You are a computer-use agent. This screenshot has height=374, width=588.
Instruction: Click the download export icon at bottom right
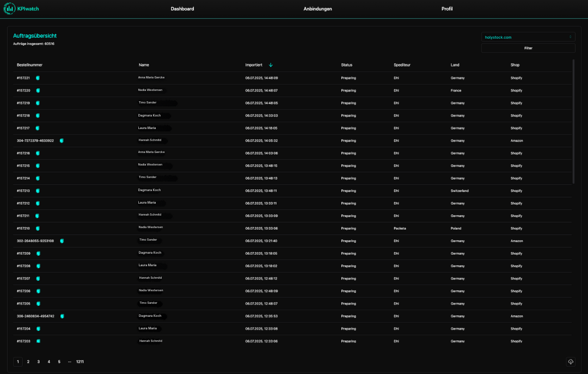click(x=571, y=361)
